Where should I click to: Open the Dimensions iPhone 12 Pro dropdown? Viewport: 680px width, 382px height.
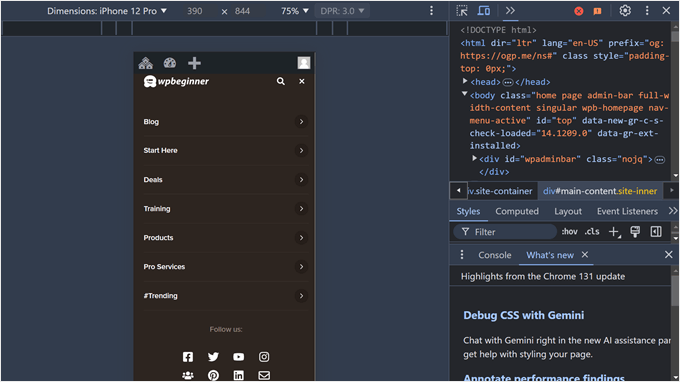(107, 11)
